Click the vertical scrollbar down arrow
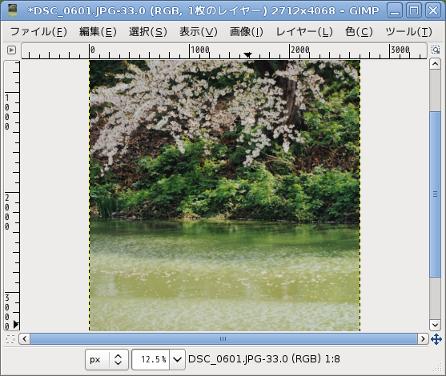 (435, 324)
